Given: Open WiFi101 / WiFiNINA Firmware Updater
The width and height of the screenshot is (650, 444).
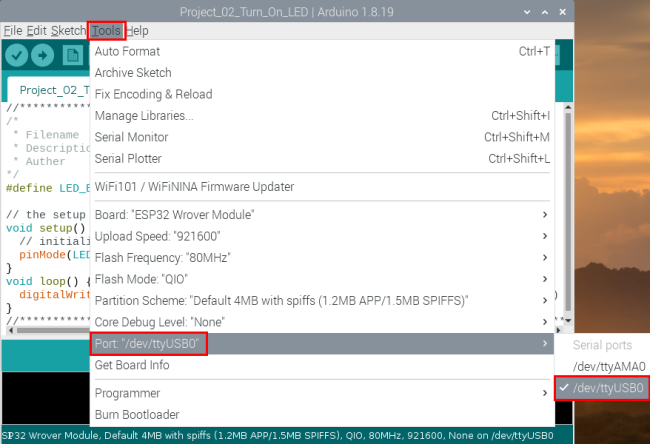Looking at the screenshot, I should point(322,187).
